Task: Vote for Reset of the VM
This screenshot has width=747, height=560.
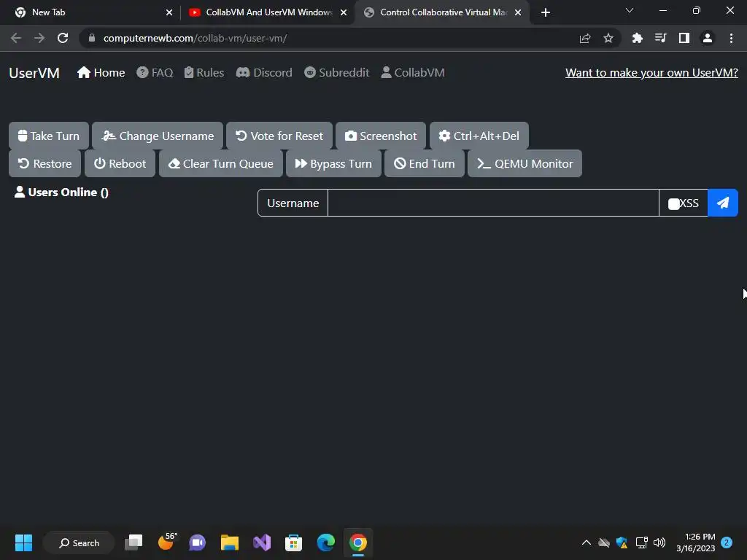Action: [279, 136]
